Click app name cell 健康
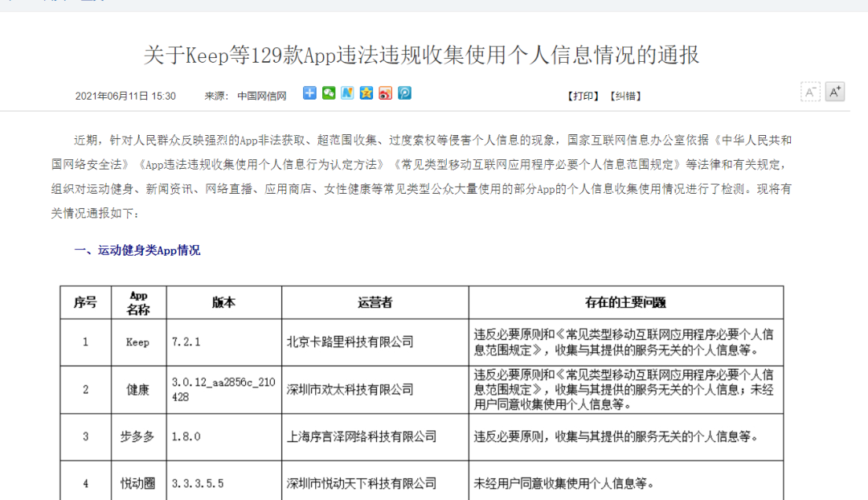 (138, 390)
